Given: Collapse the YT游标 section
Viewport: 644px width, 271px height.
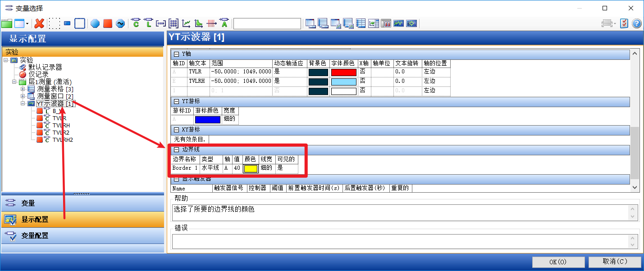Looking at the screenshot, I should point(177,101).
